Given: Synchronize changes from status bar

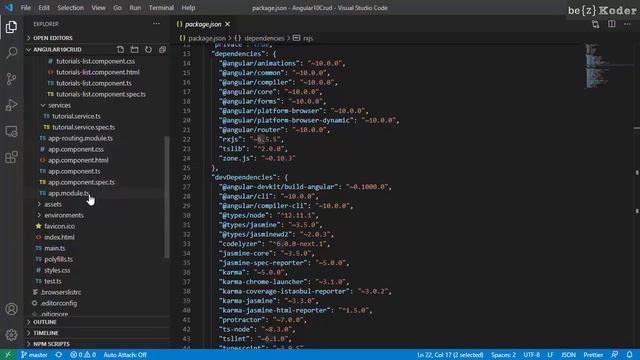Looking at the screenshot, I should (x=59, y=355).
